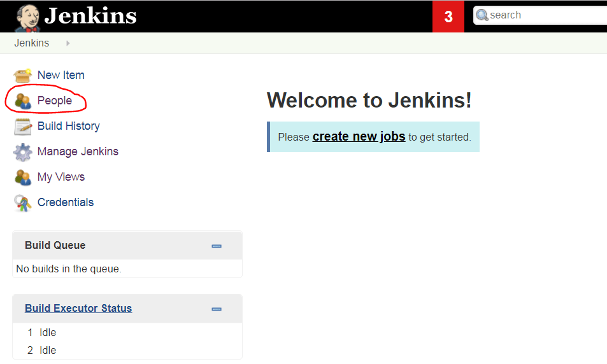Select executor 1 Idle row
This screenshot has width=607, height=364.
pyautogui.click(x=127, y=332)
